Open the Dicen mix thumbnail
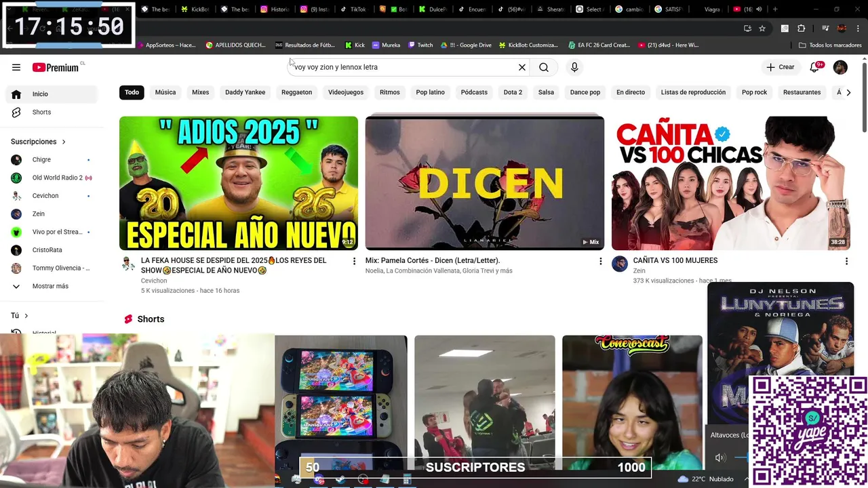The width and height of the screenshot is (868, 488). pos(485,183)
